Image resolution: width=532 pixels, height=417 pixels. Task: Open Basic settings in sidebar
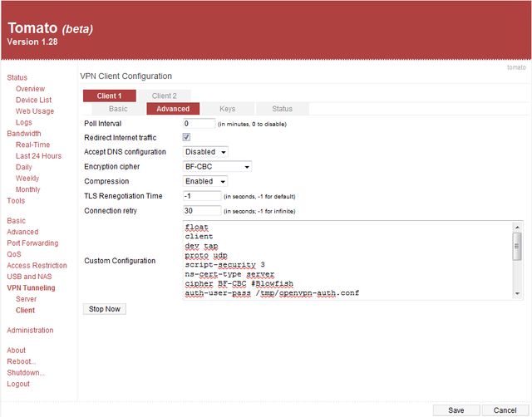(x=17, y=221)
